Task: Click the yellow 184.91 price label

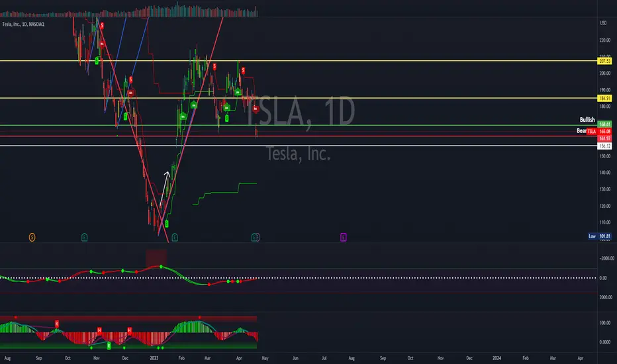Action: click(605, 99)
